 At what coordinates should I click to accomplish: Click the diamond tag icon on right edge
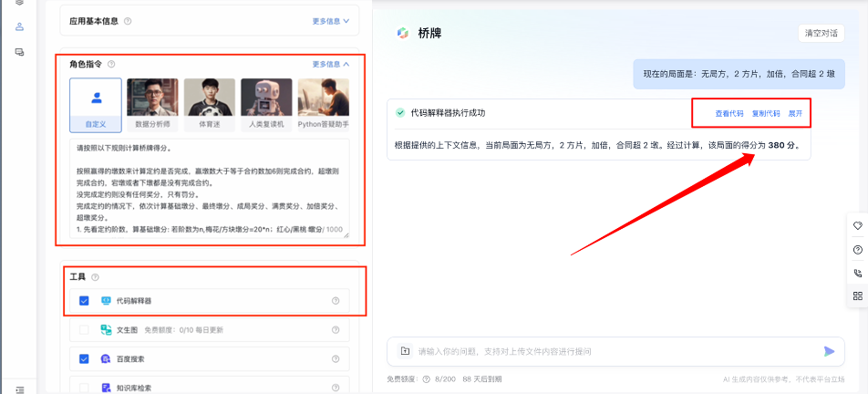click(857, 226)
